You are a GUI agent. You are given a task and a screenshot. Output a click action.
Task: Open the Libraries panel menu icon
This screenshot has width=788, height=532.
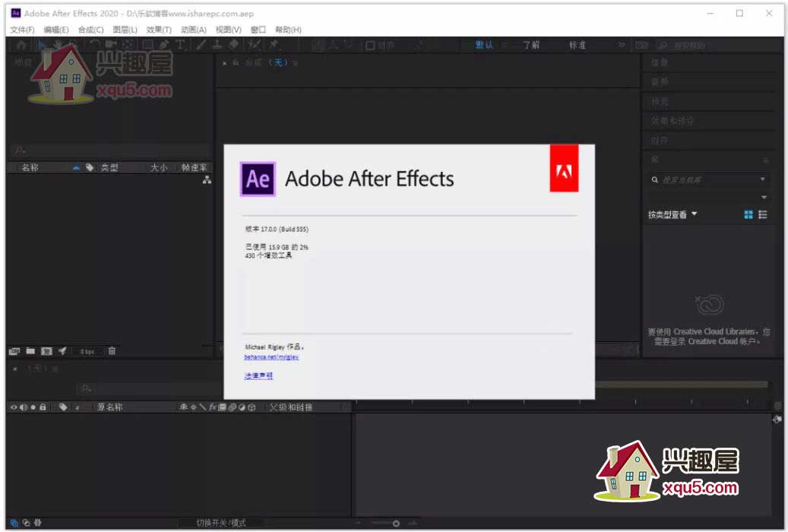[766, 160]
